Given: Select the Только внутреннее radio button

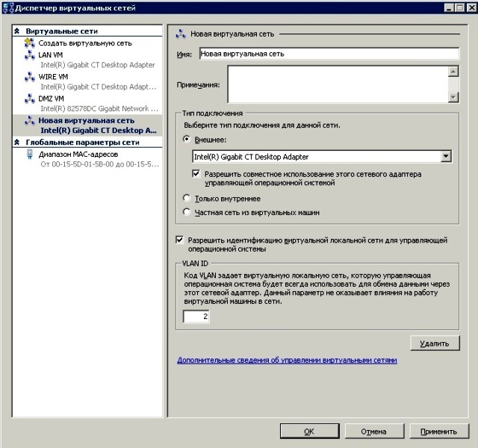Looking at the screenshot, I should 186,198.
